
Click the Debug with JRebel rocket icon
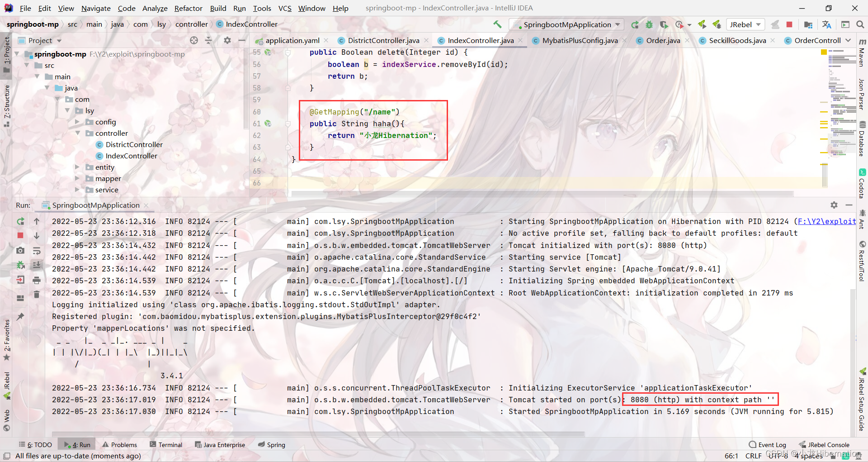coord(717,24)
